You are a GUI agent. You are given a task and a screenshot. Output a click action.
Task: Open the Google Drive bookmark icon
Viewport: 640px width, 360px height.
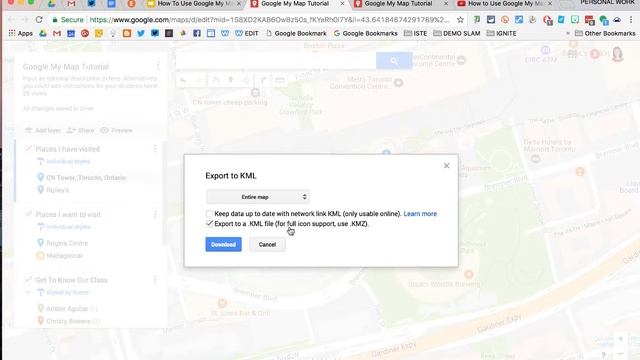[x=43, y=33]
